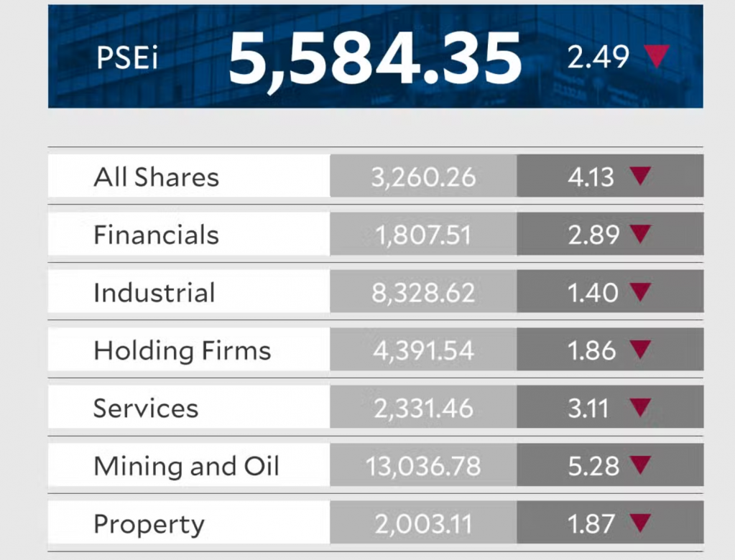The height and width of the screenshot is (560, 735).
Task: Open the Holding Firms sector label
Action: (182, 351)
